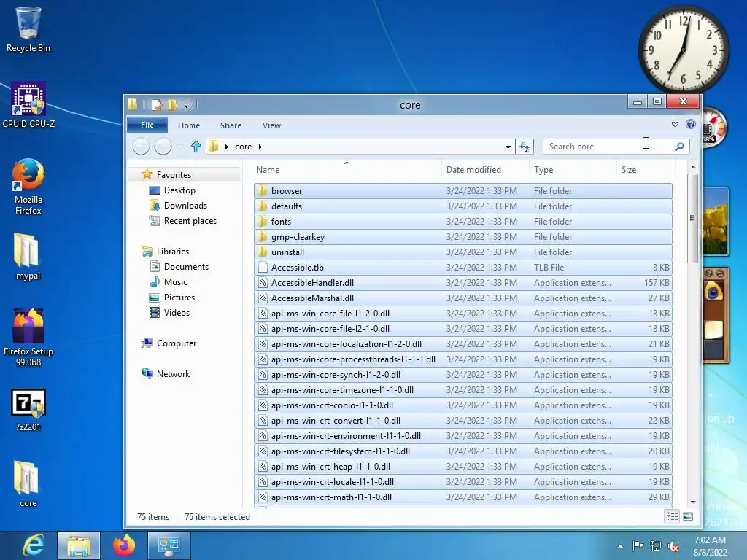Expand the ribbon with chevron
Viewport: 747px width, 560px height.
(675, 124)
